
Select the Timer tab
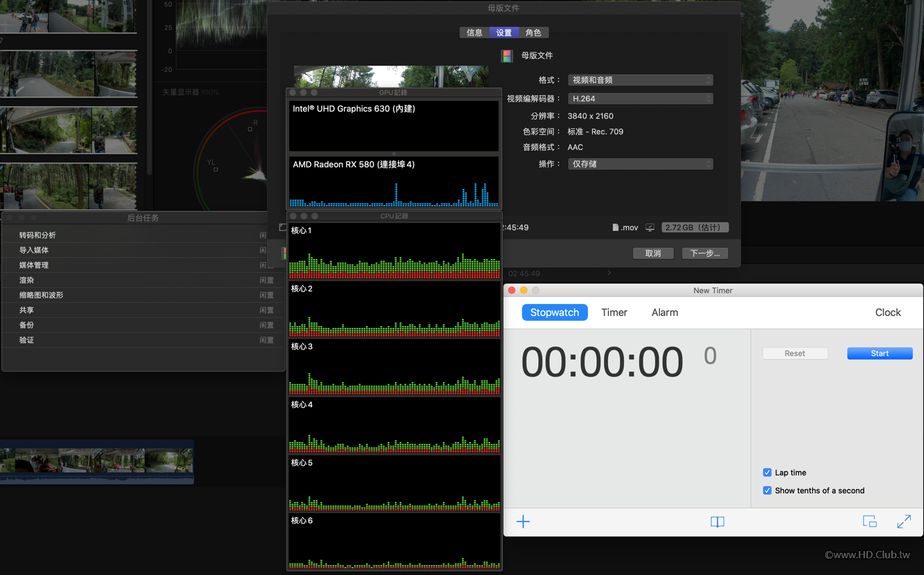click(x=614, y=312)
